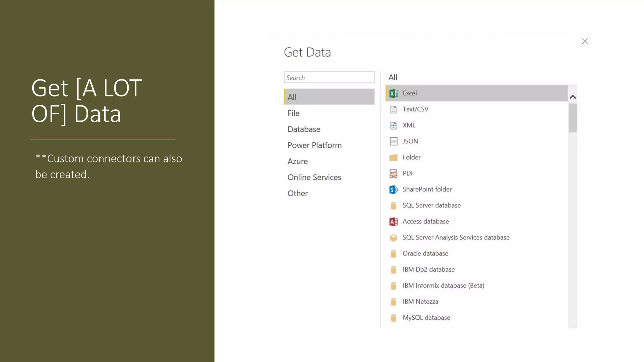Select the Access database text label
The image size is (644, 362).
[426, 221]
